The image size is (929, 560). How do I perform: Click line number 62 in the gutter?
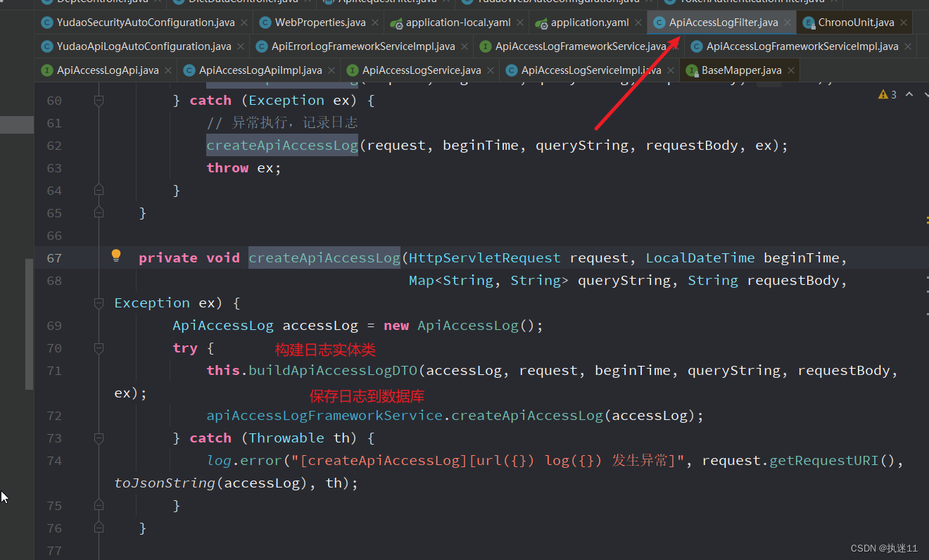pyautogui.click(x=54, y=146)
